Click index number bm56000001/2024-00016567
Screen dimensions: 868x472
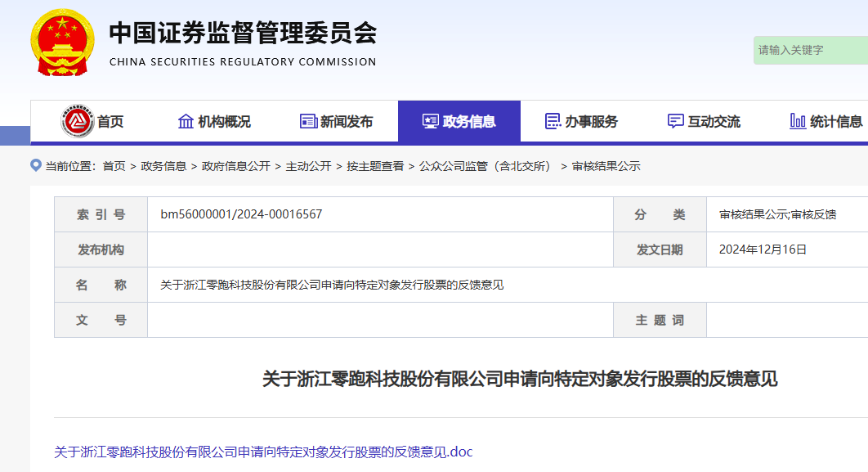241,214
